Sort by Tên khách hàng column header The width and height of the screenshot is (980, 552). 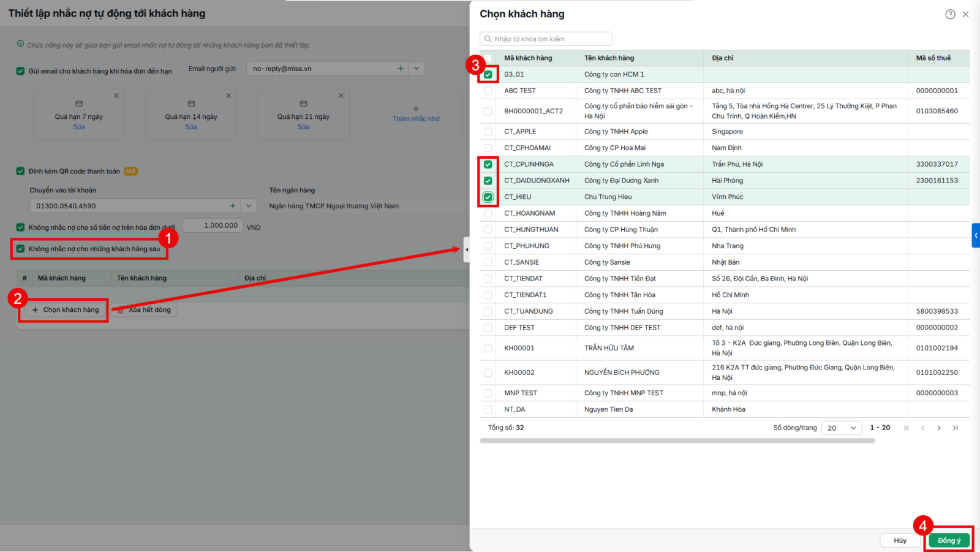[x=609, y=58]
